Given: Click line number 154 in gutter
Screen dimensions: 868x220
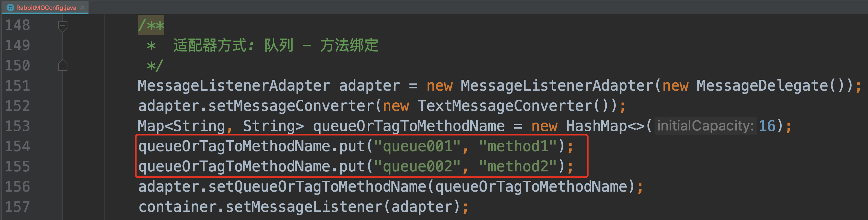Looking at the screenshot, I should pyautogui.click(x=17, y=146).
